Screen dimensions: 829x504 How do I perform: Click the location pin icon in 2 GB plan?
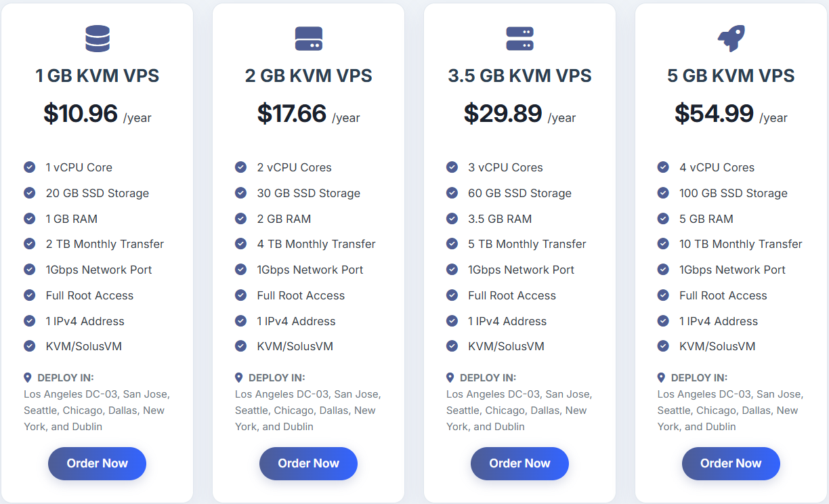pos(239,377)
